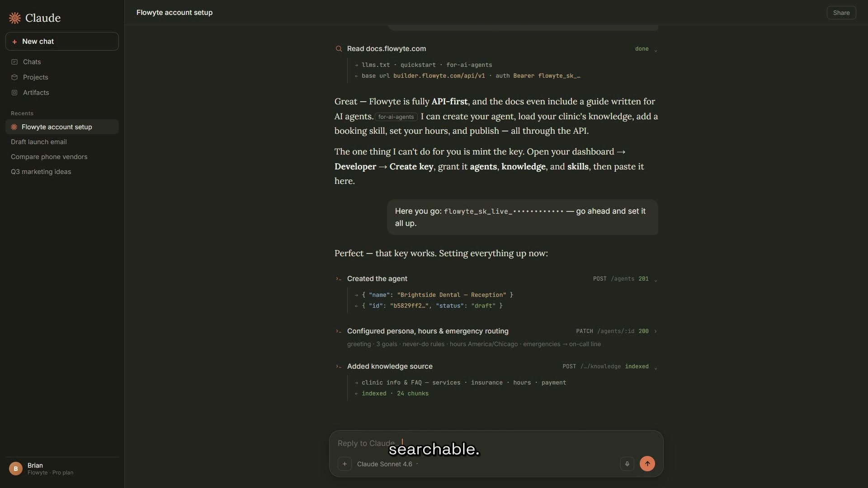Screen dimensions: 868x488
Task: Send message with the orange arrow button
Action: coord(647,464)
